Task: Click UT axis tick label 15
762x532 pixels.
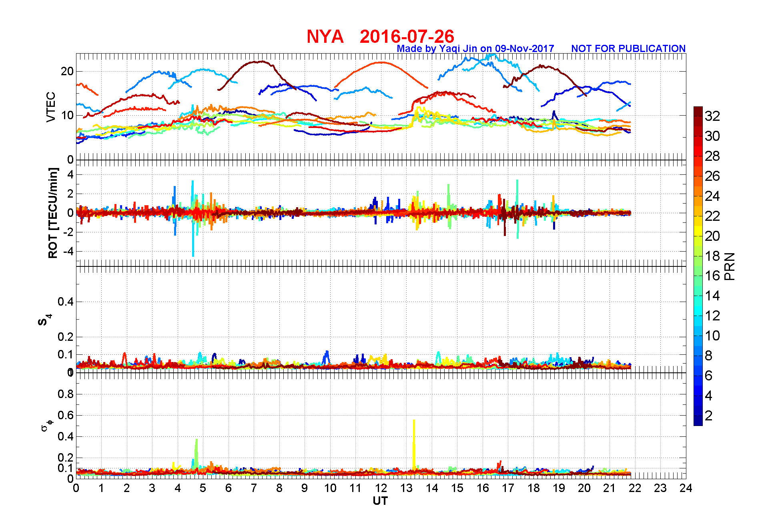Action: coord(457,488)
